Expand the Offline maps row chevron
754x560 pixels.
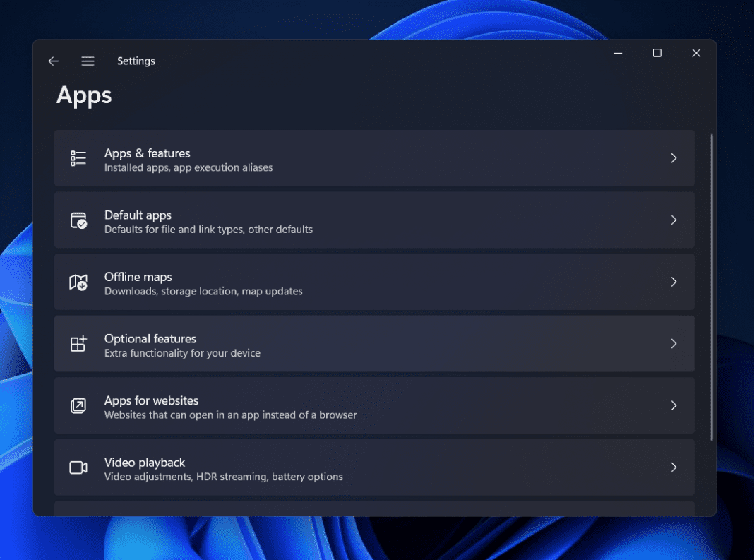pyautogui.click(x=674, y=282)
